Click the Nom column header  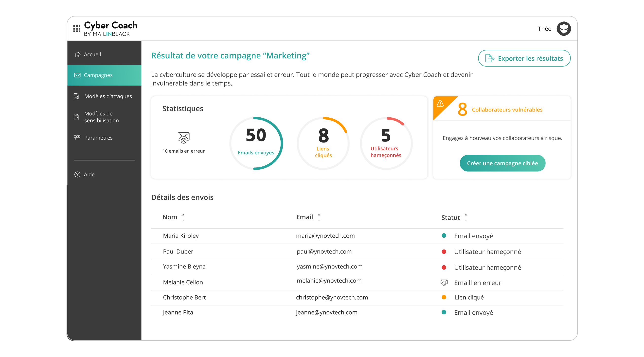click(170, 217)
